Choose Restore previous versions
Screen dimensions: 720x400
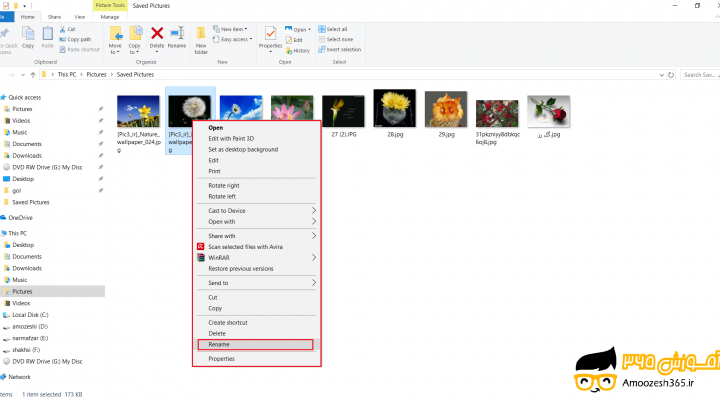pyautogui.click(x=241, y=269)
